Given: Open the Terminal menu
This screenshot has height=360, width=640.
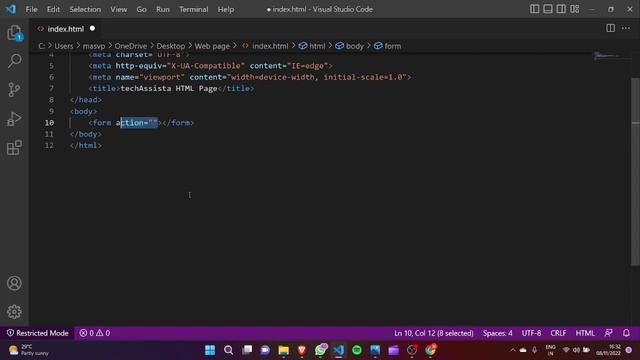Looking at the screenshot, I should tap(193, 9).
